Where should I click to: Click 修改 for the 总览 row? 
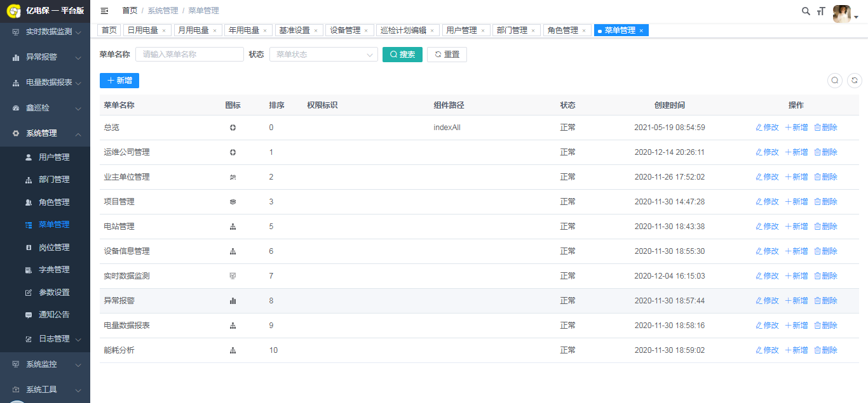click(767, 128)
